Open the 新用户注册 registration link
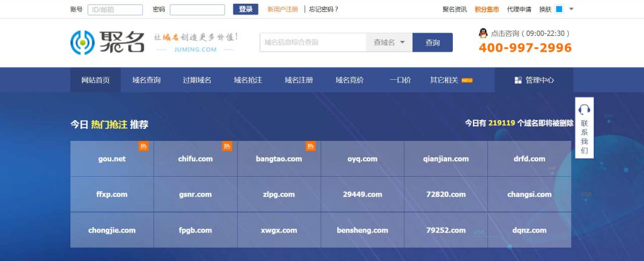Image resolution: width=644 pixels, height=261 pixels. [282, 9]
